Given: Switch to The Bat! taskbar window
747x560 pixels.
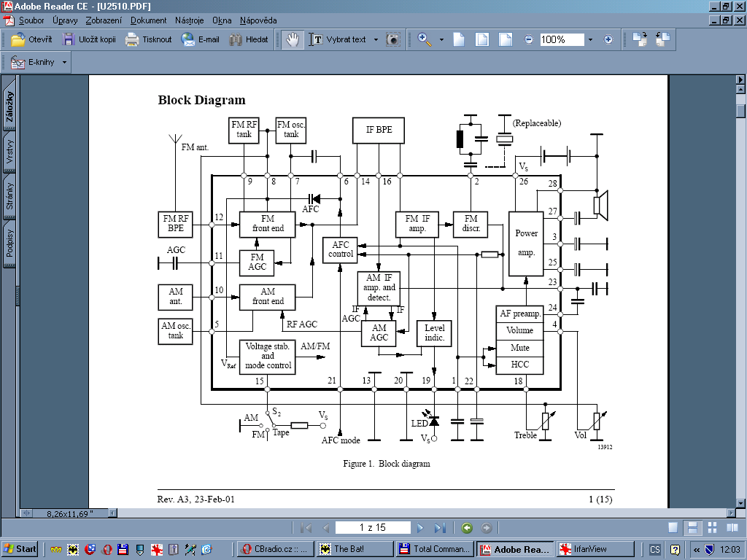Looking at the screenshot, I should coord(355,549).
